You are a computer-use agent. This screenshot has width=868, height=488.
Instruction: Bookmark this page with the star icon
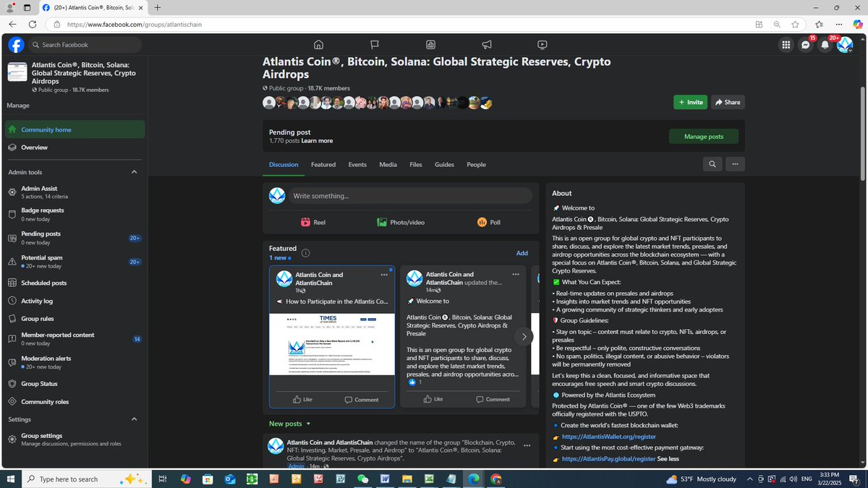tap(795, 24)
